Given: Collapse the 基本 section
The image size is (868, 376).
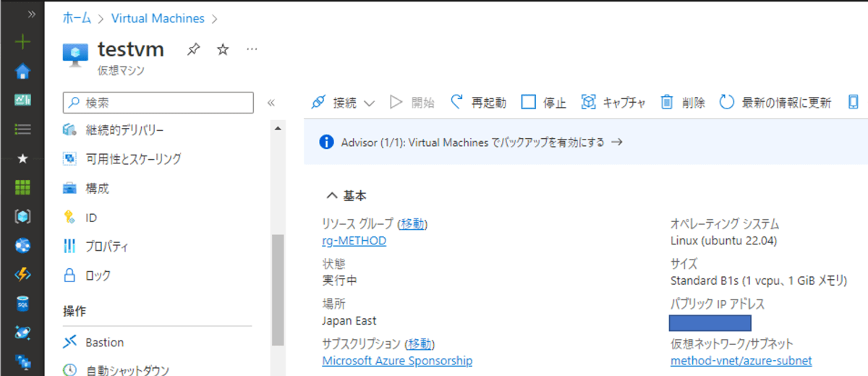Looking at the screenshot, I should point(346,195).
